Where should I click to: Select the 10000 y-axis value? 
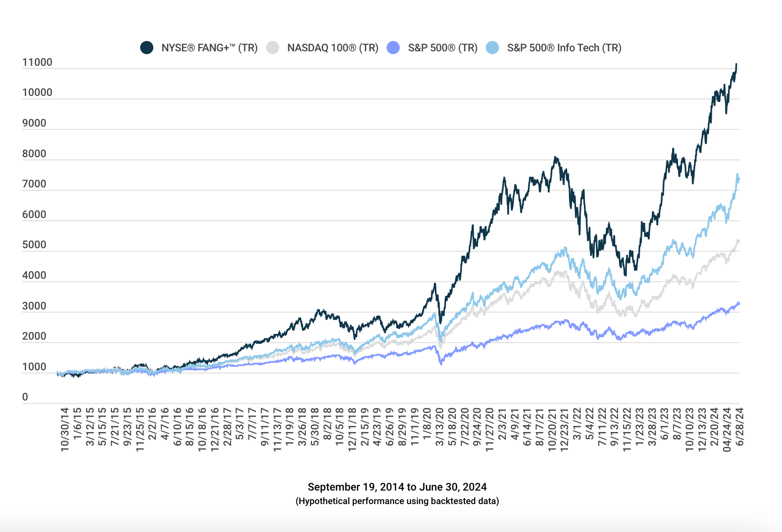(x=37, y=92)
